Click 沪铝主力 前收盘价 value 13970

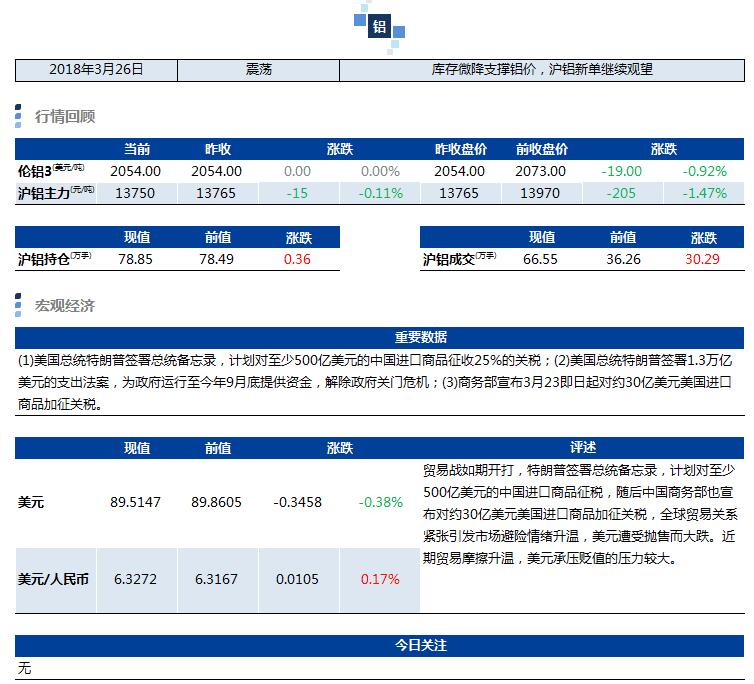coord(540,193)
